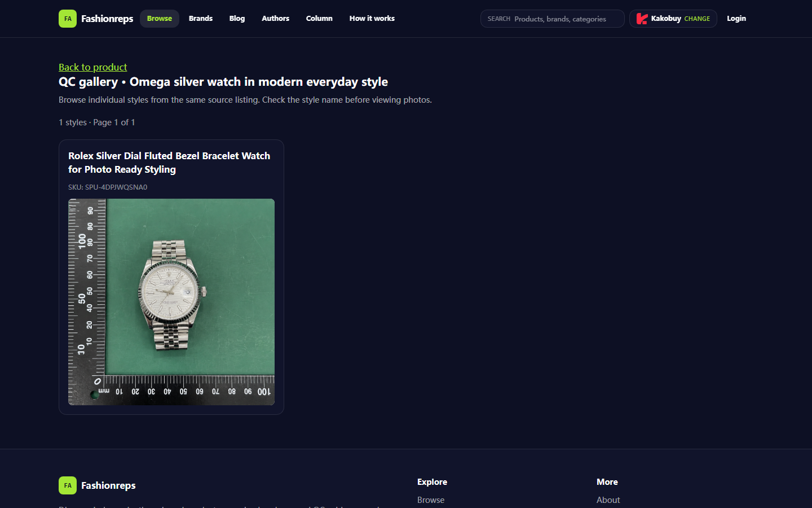The width and height of the screenshot is (812, 508).
Task: Follow the Back to product link
Action: (93, 67)
